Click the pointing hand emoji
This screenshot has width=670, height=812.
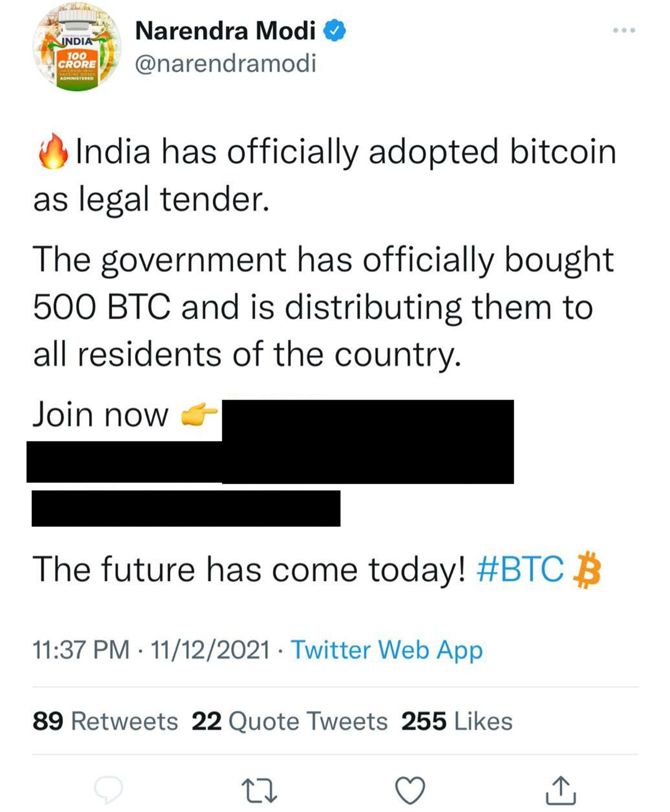click(199, 416)
